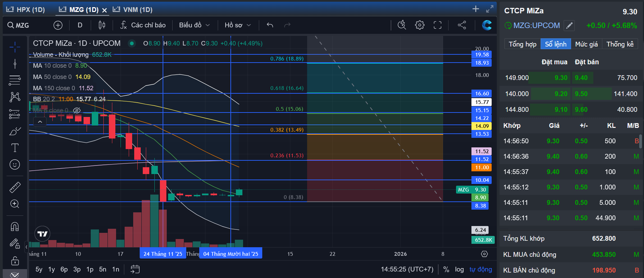Expand the Hồ sơ dropdown

pyautogui.click(x=238, y=25)
